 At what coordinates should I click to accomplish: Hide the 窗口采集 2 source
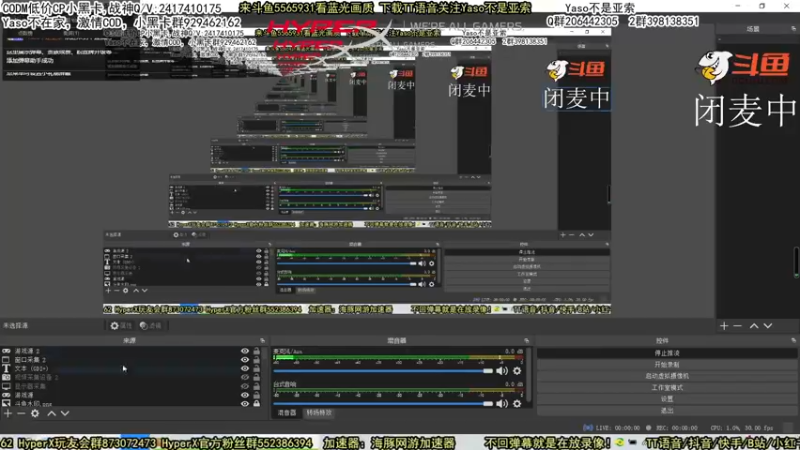[x=245, y=360]
